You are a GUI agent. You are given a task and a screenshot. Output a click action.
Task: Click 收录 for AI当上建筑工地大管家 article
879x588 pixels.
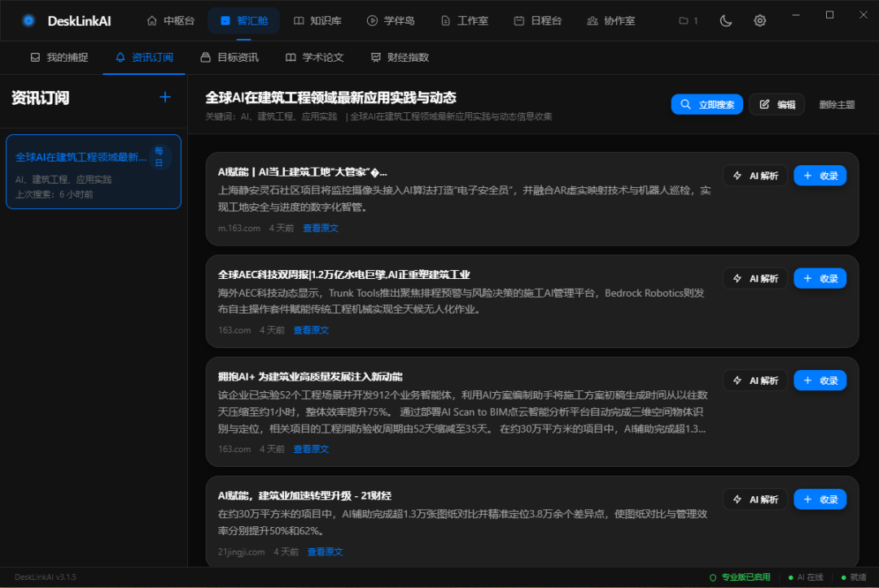pos(820,176)
